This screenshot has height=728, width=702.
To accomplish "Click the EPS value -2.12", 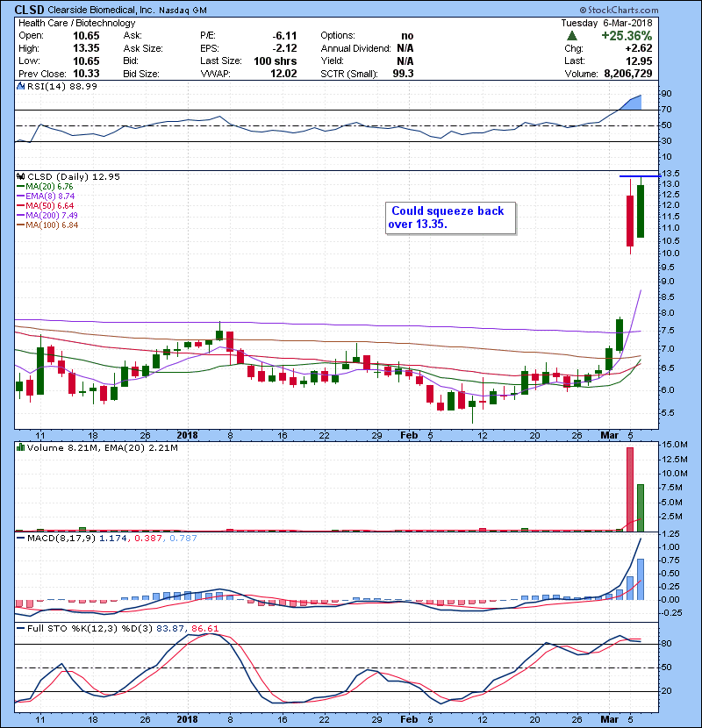I will coord(284,48).
